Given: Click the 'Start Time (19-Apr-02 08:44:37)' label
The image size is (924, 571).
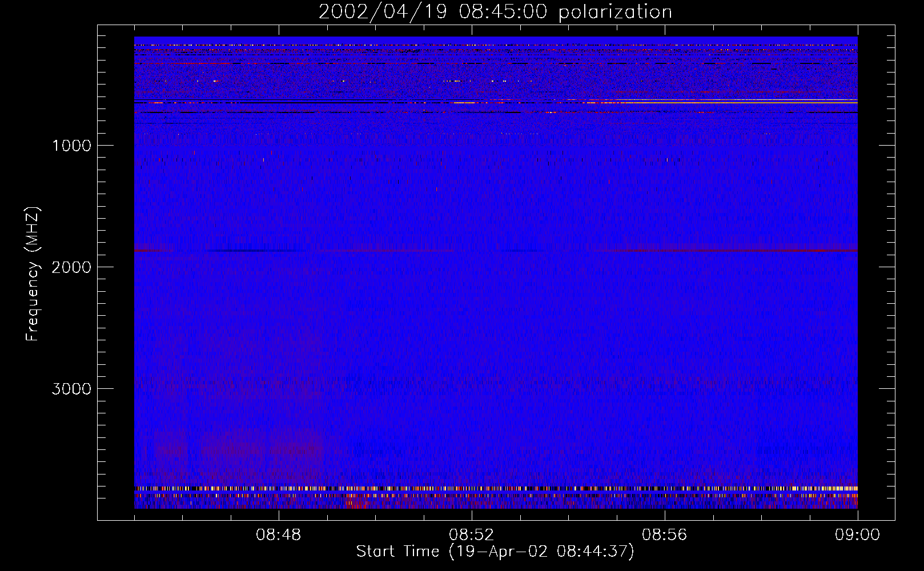Looking at the screenshot, I should pos(495,552).
